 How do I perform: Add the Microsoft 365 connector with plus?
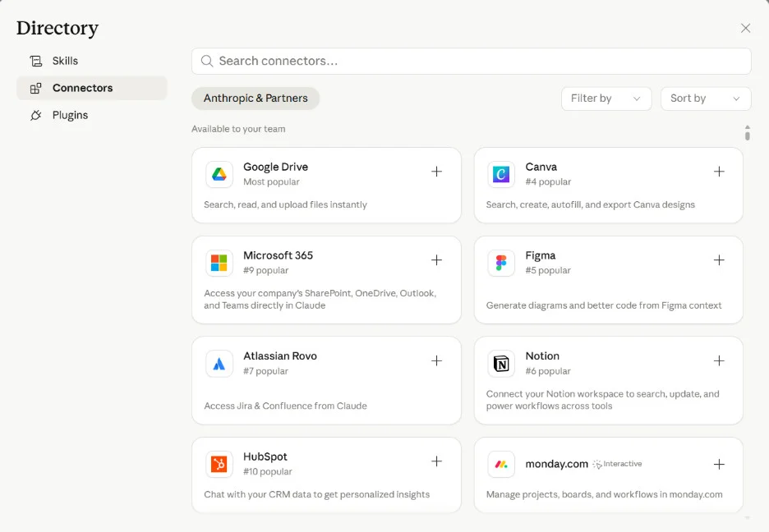pyautogui.click(x=436, y=260)
